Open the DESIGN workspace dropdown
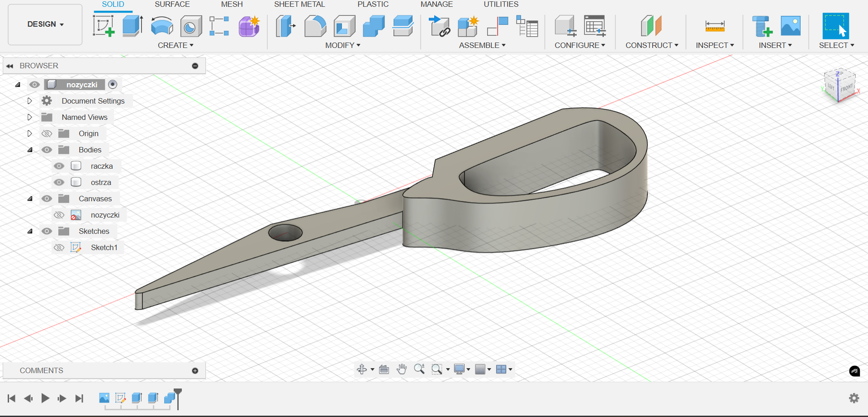Image resolution: width=868 pixels, height=417 pixels. [x=45, y=24]
